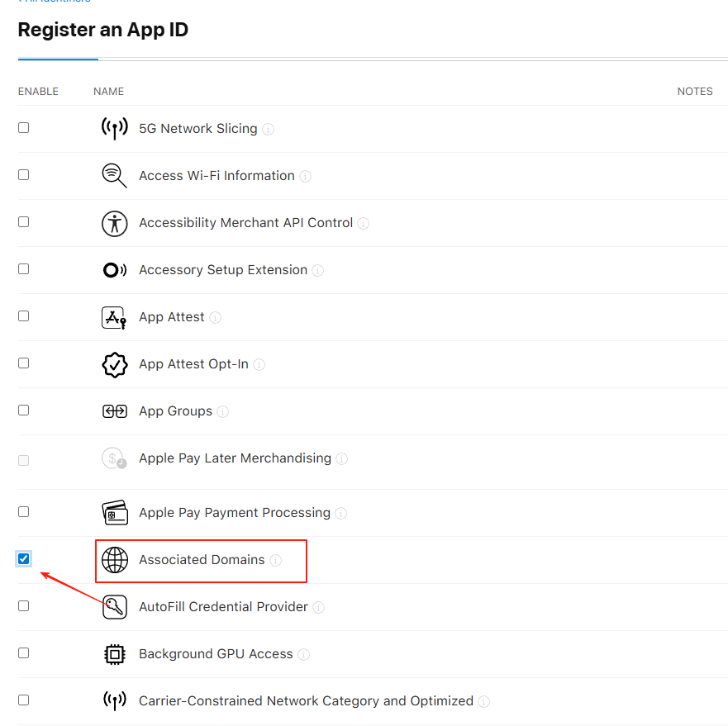Image resolution: width=728 pixels, height=726 pixels.
Task: Click the Access Wi-Fi Information label
Action: tap(216, 176)
